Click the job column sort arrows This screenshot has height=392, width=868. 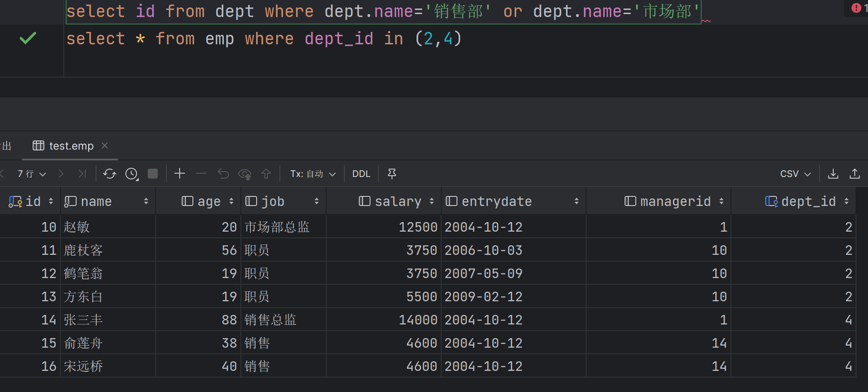tap(317, 201)
